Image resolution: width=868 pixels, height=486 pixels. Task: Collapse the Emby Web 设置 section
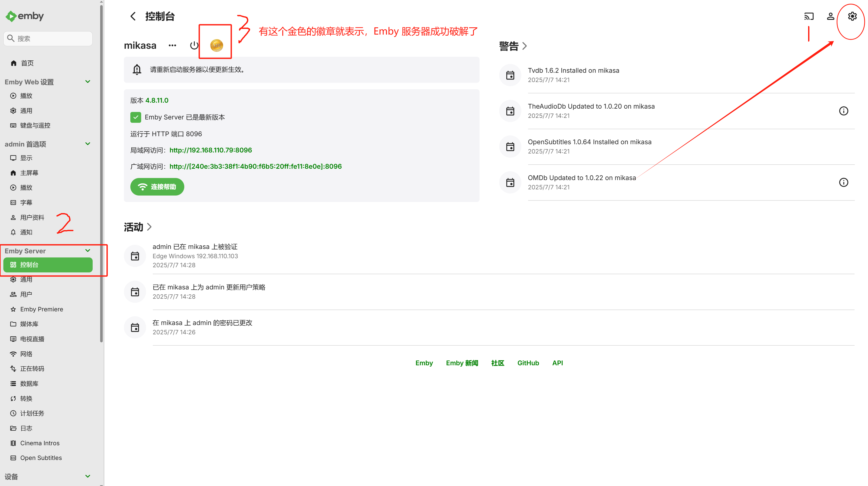point(87,82)
